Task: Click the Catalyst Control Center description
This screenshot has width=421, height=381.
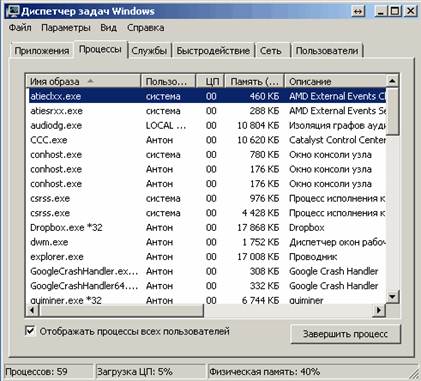Action: click(337, 140)
